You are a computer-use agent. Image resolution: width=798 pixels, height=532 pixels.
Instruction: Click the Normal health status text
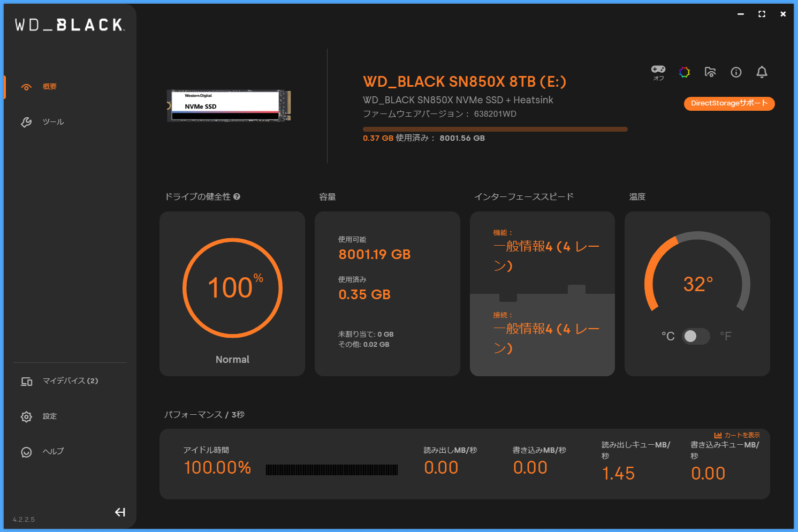pos(232,360)
